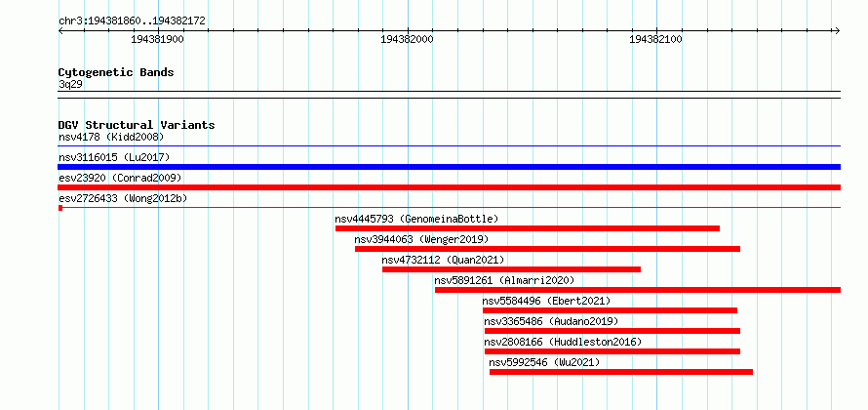Click the nsv4732112 (Quan2021) label
Image resolution: width=868 pixels, height=410 pixels.
(x=444, y=260)
